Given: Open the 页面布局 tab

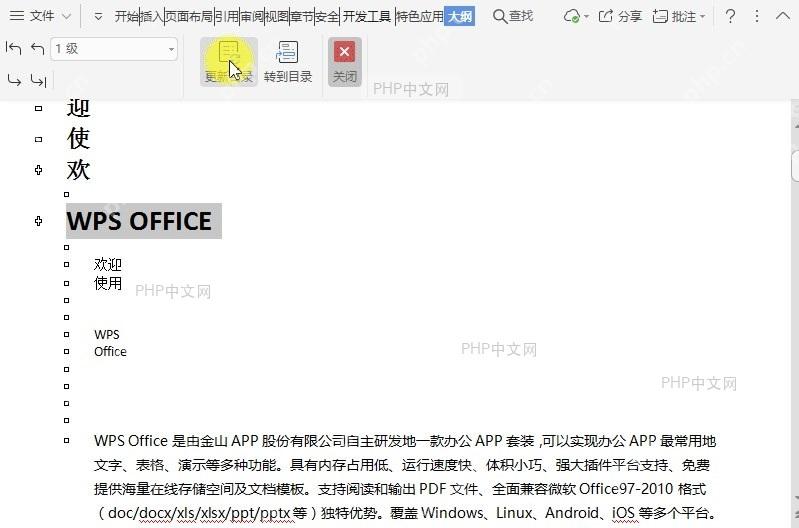Looking at the screenshot, I should 189,16.
